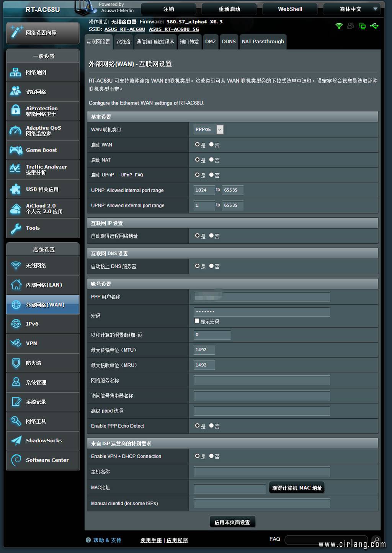Open the AiCloud 2.0 icon
The width and height of the screenshot is (392, 553).
tap(15, 209)
